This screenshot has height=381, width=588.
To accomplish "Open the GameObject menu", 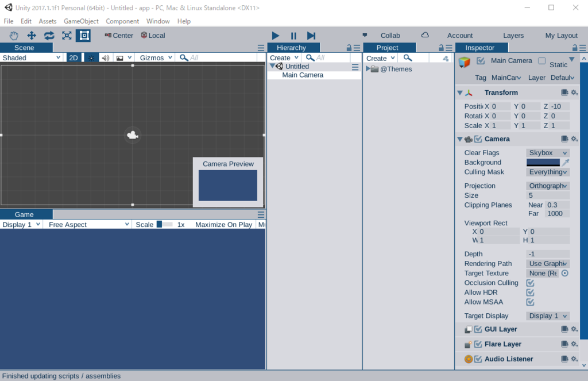I will pos(82,21).
